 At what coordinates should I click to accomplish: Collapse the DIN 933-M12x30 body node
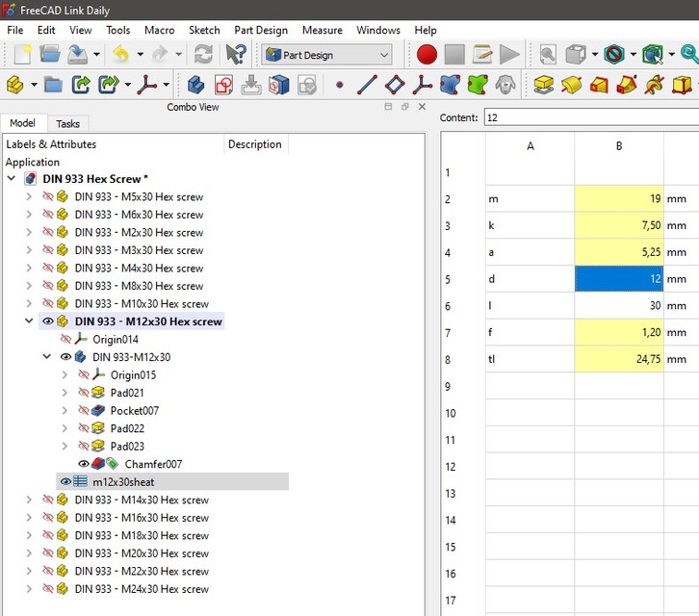(47, 356)
